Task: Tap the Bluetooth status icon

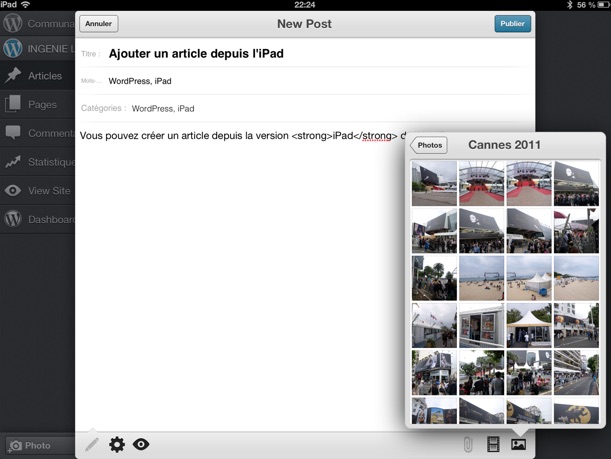Action: [569, 5]
